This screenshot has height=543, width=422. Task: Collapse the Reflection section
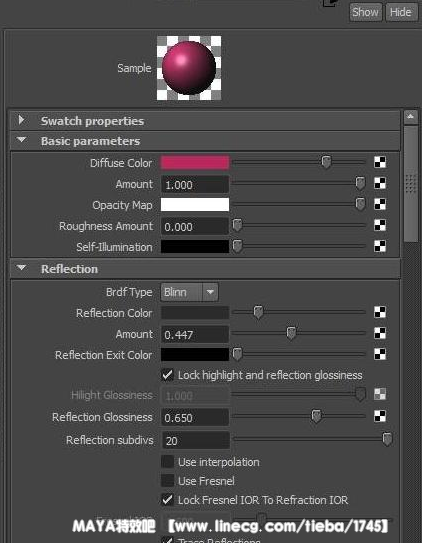21,268
